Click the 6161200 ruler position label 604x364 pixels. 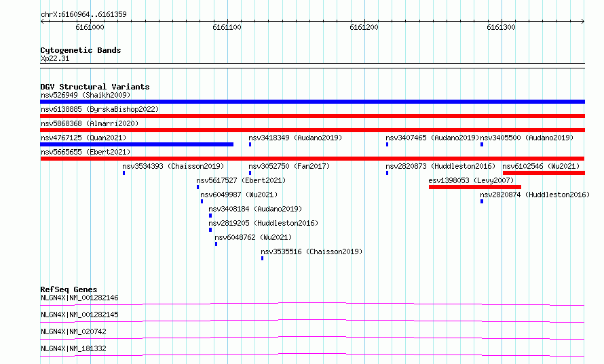tap(364, 27)
